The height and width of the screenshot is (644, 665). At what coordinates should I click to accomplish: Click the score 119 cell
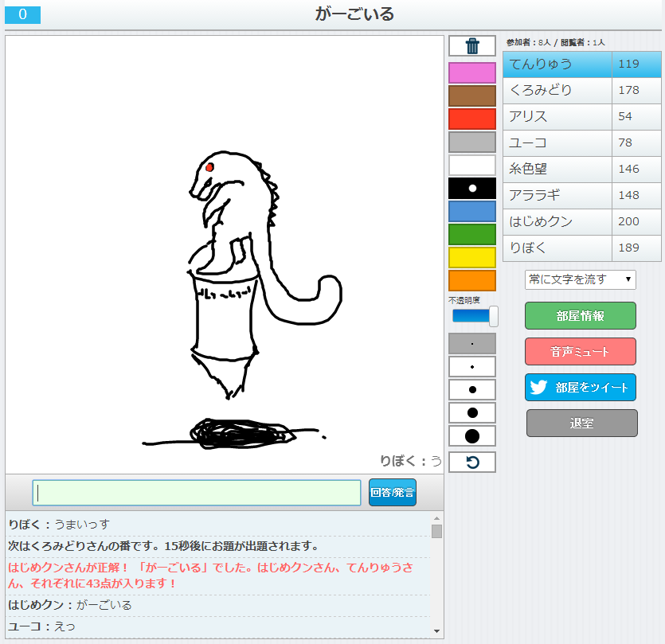[x=636, y=64]
